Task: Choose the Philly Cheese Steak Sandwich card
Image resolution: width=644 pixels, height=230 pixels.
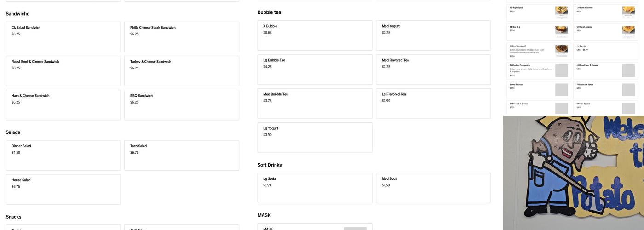Action: point(182,37)
